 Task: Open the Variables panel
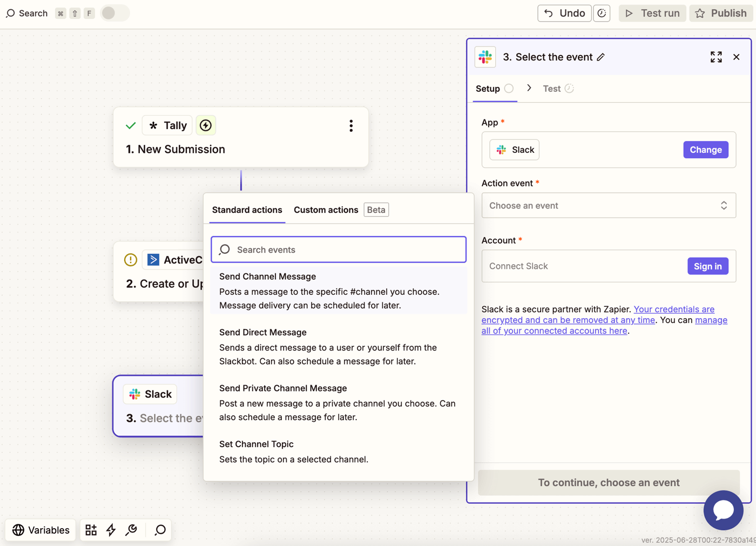coord(41,530)
